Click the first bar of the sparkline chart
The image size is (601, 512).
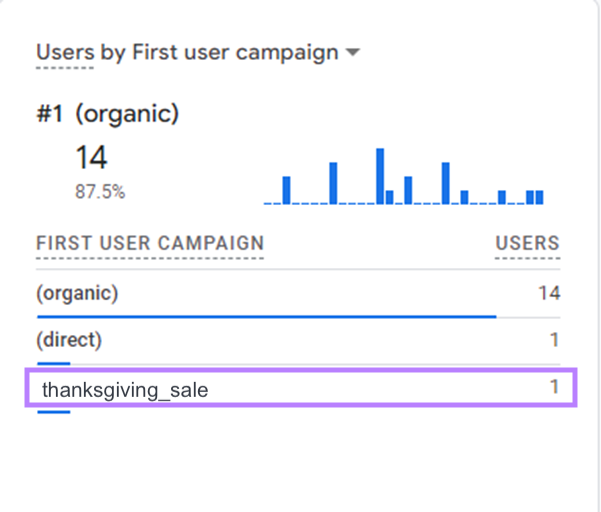tap(286, 190)
